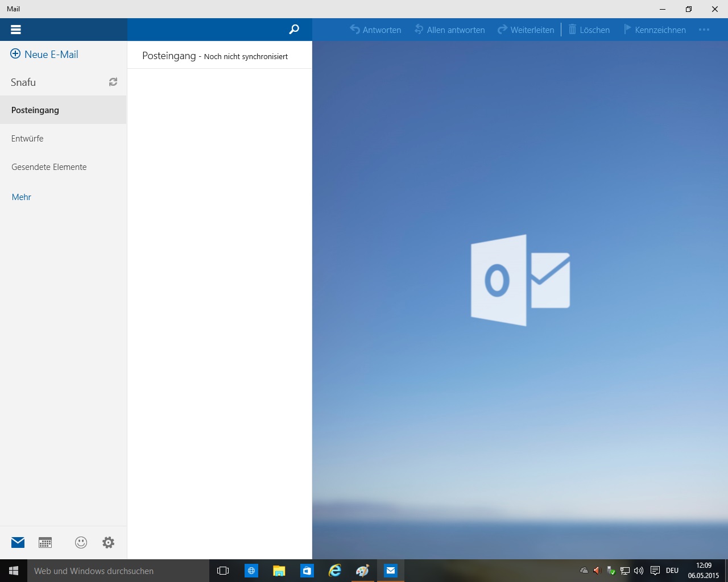Click the search magnifier icon
The width and height of the screenshot is (728, 582).
pyautogui.click(x=294, y=30)
